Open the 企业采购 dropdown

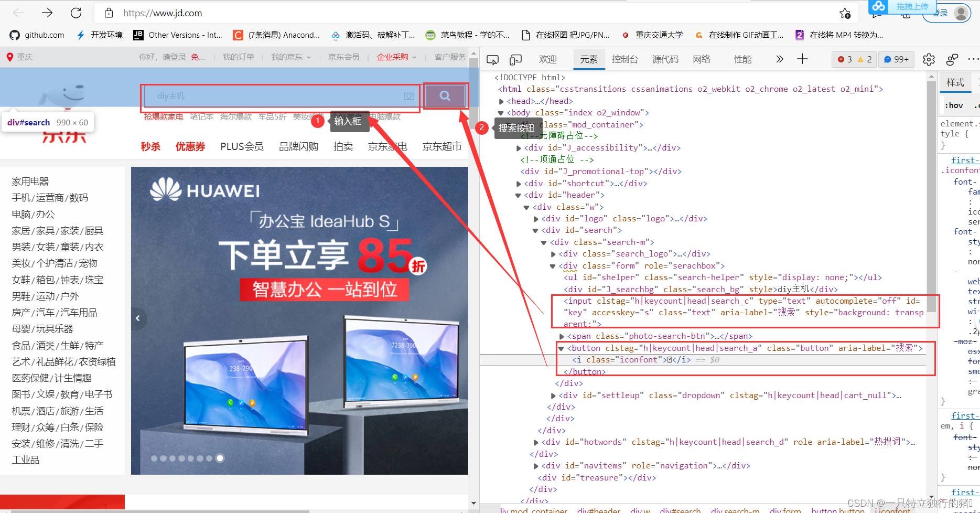pyautogui.click(x=396, y=57)
